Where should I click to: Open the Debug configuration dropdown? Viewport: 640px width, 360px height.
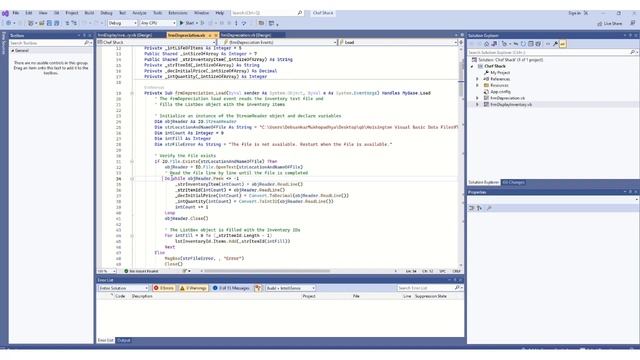click(122, 23)
